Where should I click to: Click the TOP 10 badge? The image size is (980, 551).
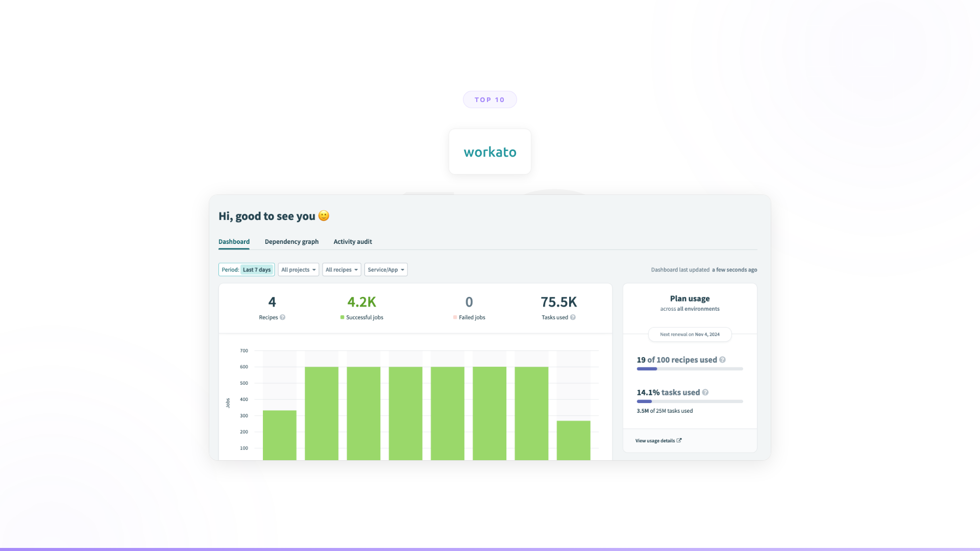tap(490, 99)
